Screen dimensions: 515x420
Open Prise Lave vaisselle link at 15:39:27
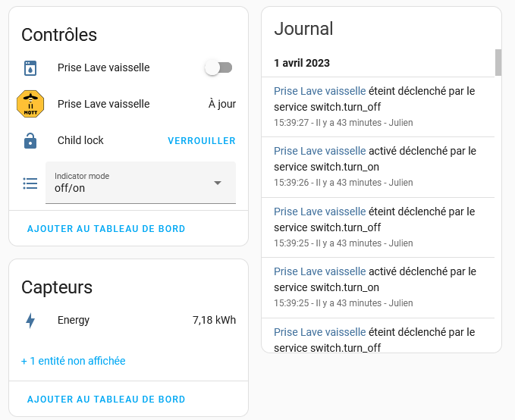[319, 90]
